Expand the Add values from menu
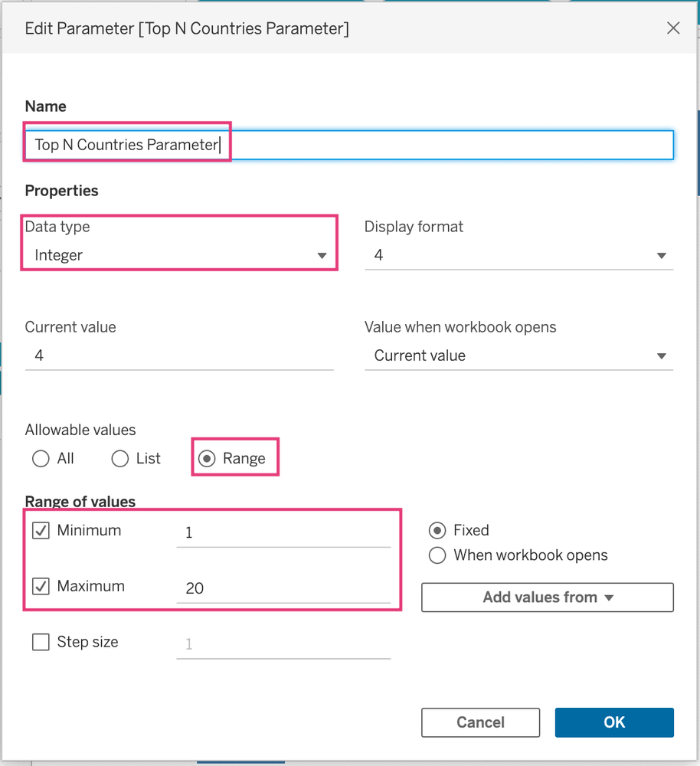Screen dimensions: 700x766 click(x=547, y=597)
